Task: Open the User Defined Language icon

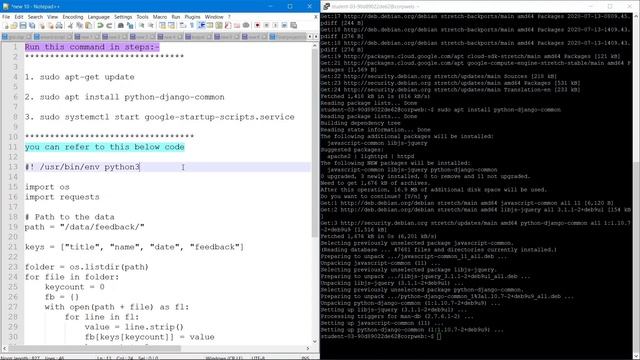Action: pos(210,26)
